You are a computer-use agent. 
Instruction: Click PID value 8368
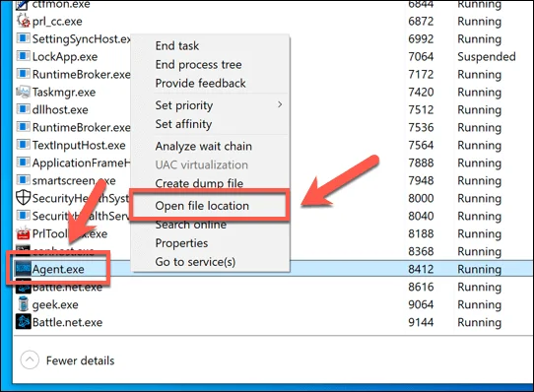pos(421,252)
